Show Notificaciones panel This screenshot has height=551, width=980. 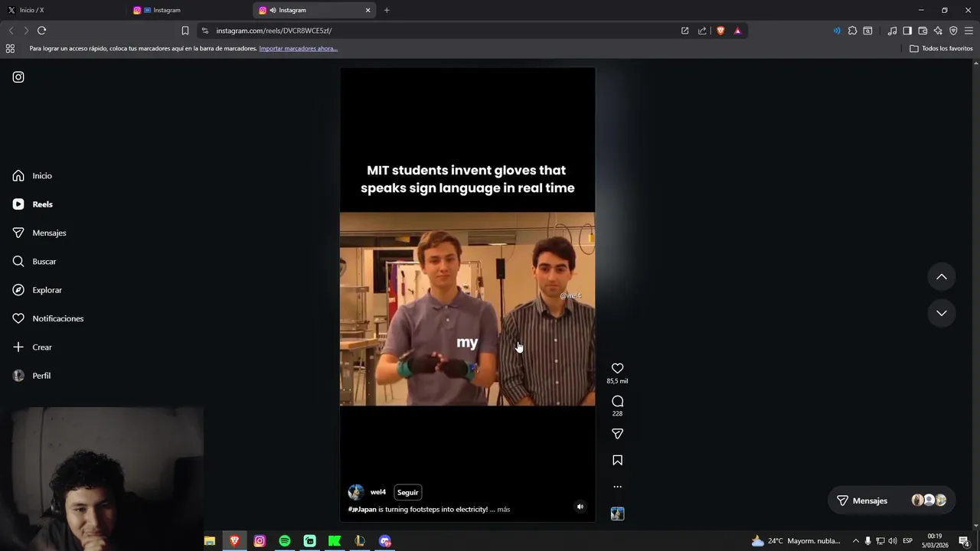[47, 318]
